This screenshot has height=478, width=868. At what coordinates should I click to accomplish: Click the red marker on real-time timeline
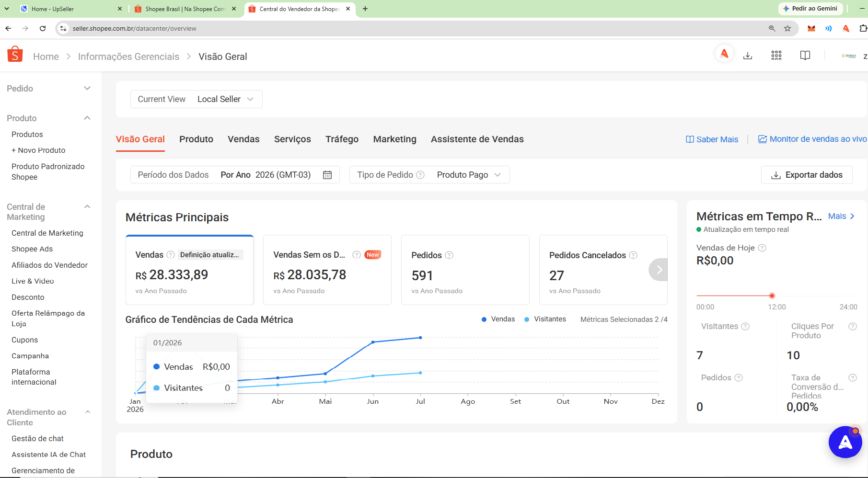[772, 296]
